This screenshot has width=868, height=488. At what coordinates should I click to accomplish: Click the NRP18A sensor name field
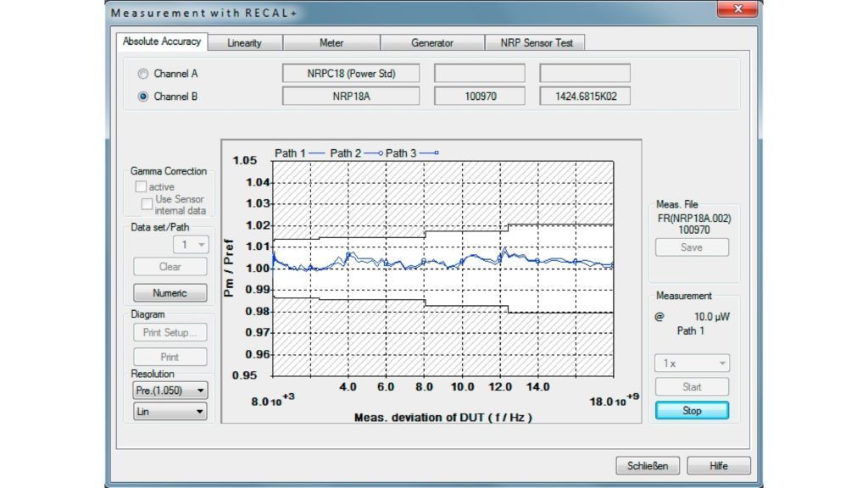coord(351,97)
